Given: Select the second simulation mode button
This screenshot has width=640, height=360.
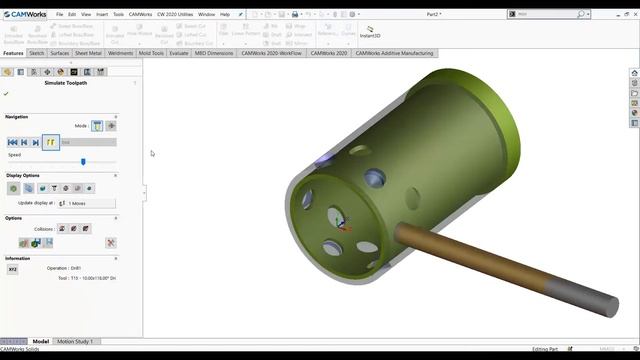Looking at the screenshot, I should click(x=111, y=126).
